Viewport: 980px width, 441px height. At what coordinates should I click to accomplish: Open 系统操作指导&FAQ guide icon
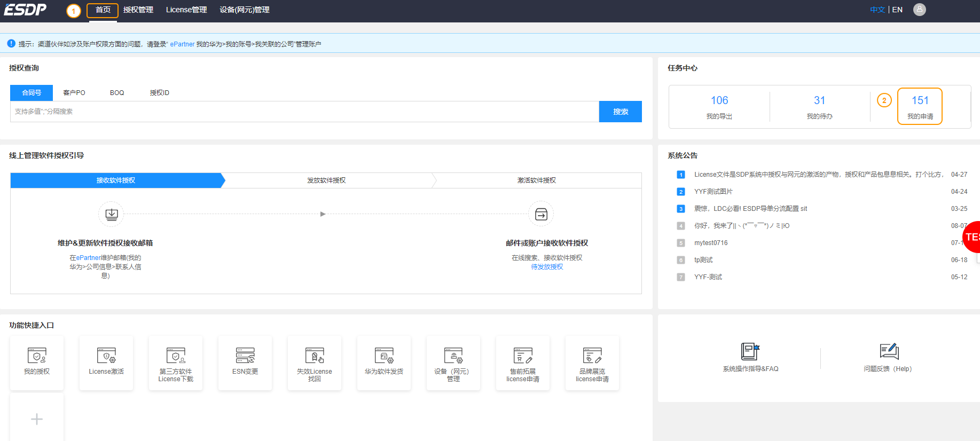pos(750,351)
